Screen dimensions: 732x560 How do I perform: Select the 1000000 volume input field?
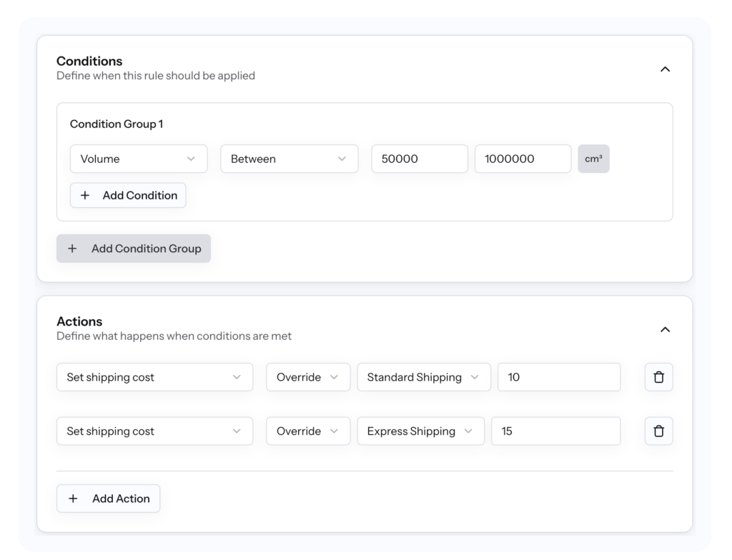pyautogui.click(x=523, y=159)
